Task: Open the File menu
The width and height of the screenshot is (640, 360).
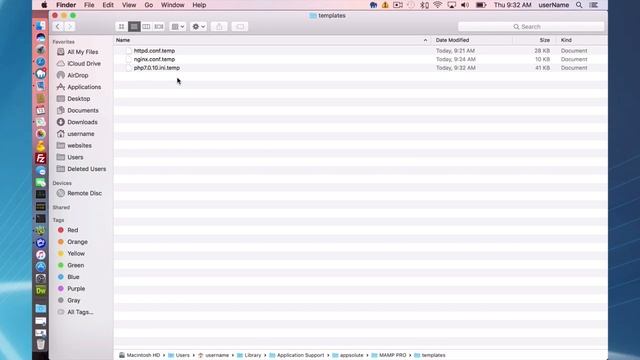Action: click(x=89, y=5)
